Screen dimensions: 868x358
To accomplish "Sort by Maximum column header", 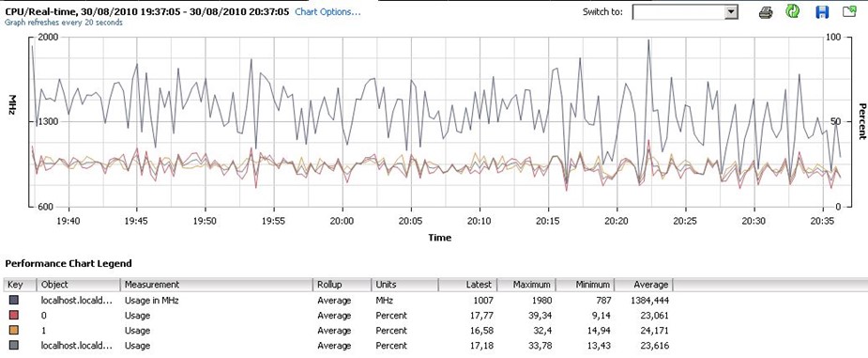I will tap(526, 285).
